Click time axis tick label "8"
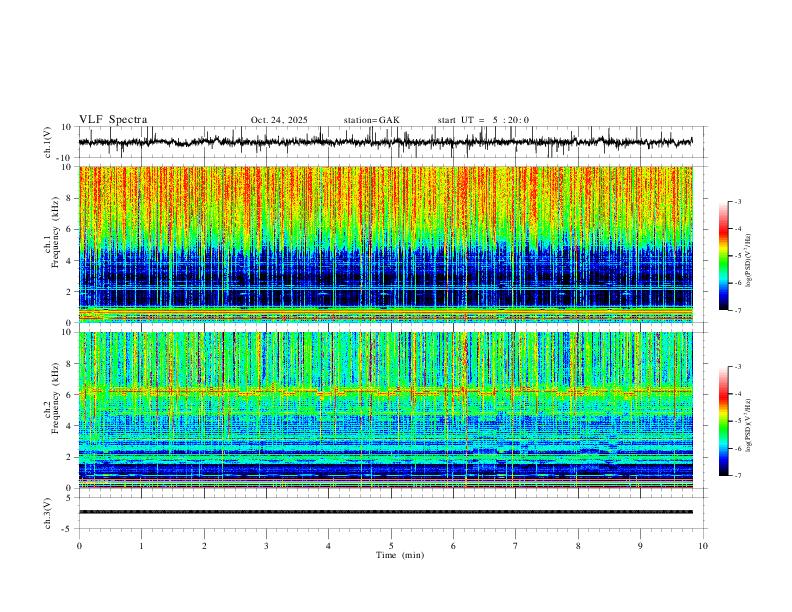This screenshot has height=612, width=792. click(578, 546)
